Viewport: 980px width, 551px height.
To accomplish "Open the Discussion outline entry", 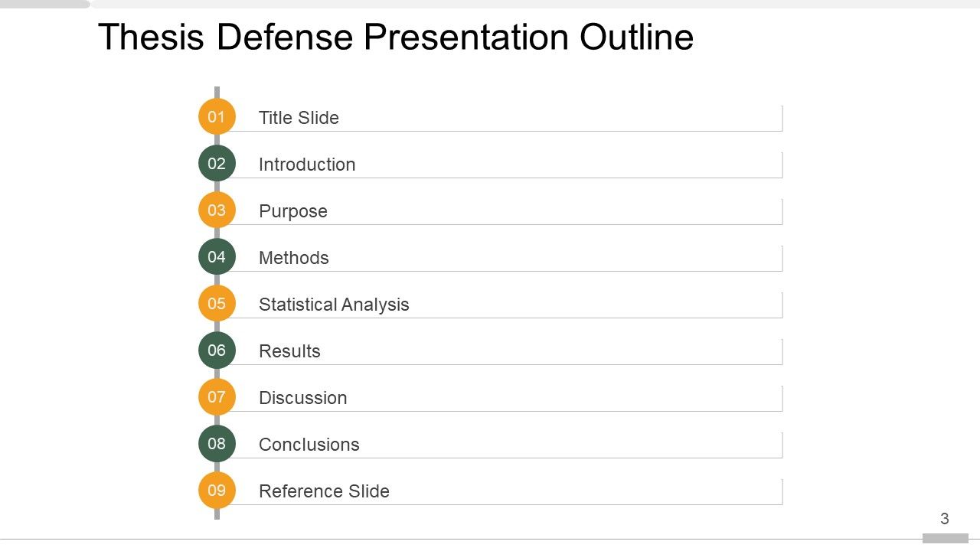I will [x=303, y=398].
